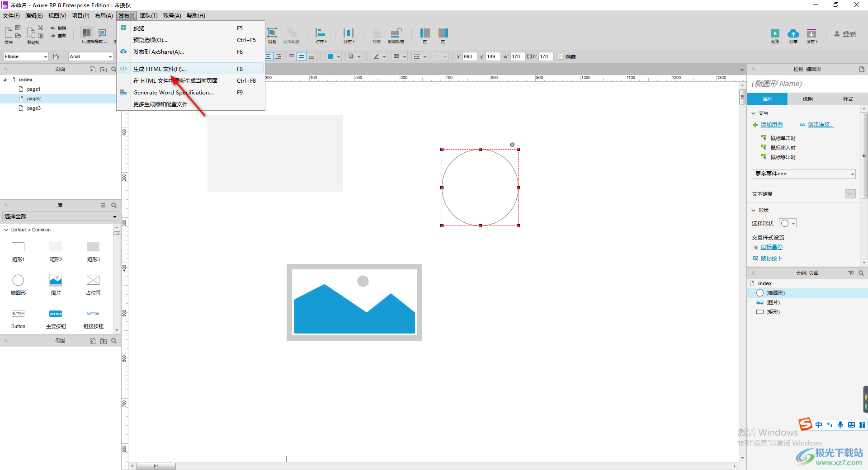Open the 更多事件>>> dropdown
This screenshot has width=868, height=470.
(803, 174)
